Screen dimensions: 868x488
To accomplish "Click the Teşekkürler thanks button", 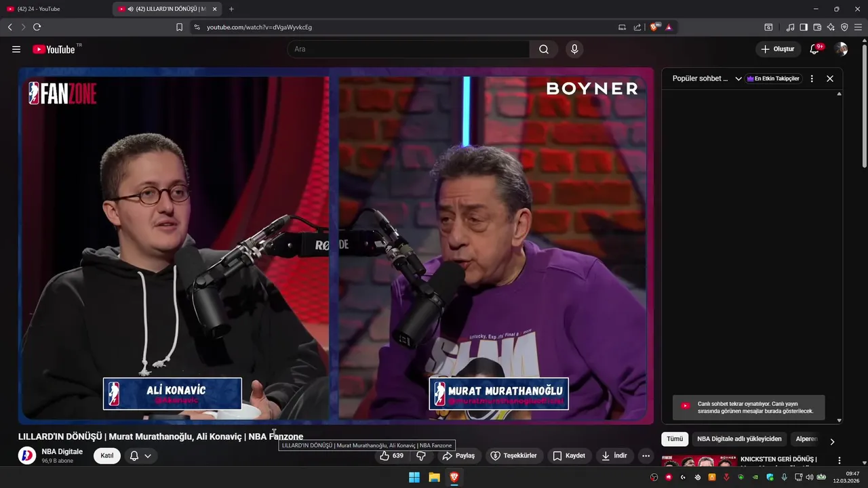I will click(514, 455).
